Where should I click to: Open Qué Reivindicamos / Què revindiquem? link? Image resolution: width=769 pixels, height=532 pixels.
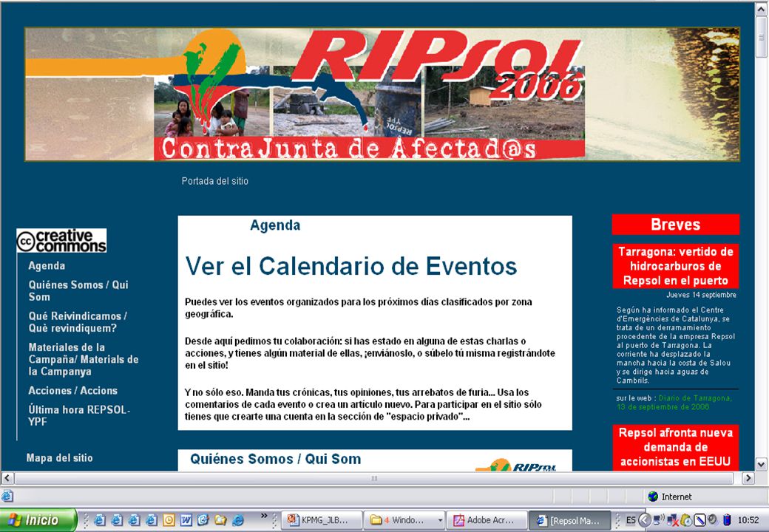click(x=78, y=322)
